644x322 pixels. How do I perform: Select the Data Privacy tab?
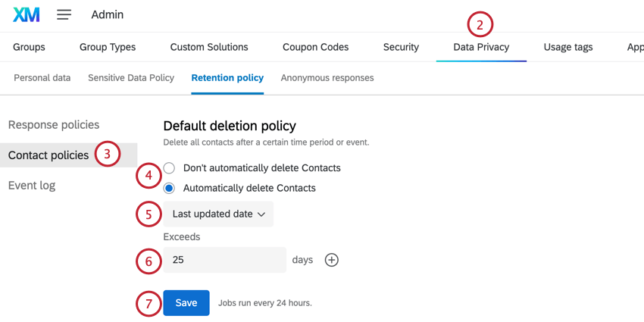[481, 47]
